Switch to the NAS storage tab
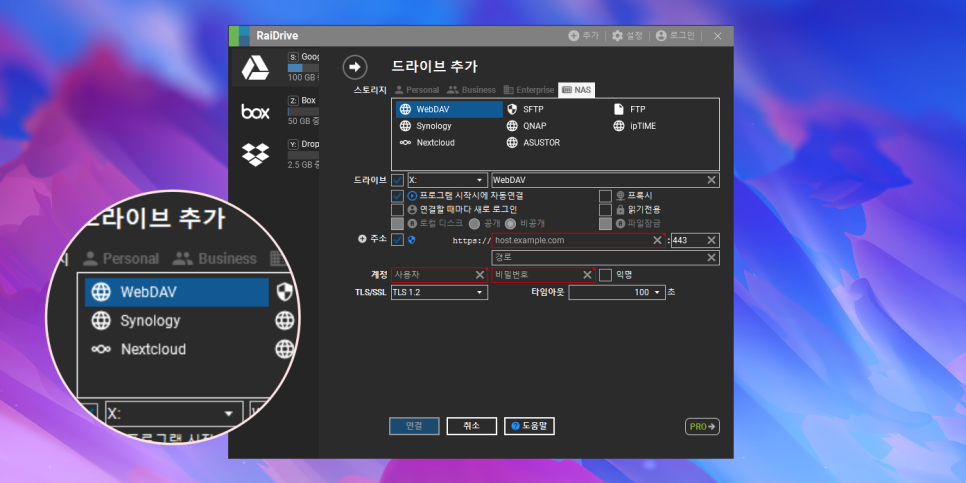 click(x=577, y=90)
